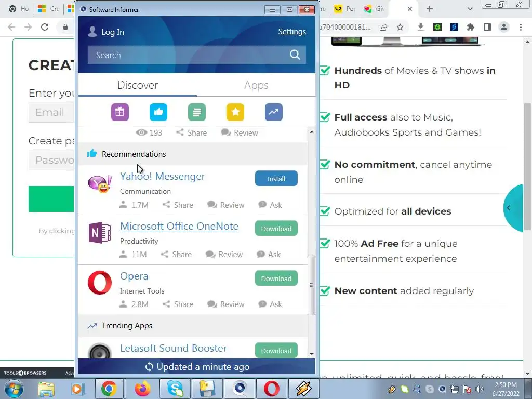The width and height of the screenshot is (532, 399).
Task: Go back using Chrome's back arrow
Action: (11, 27)
